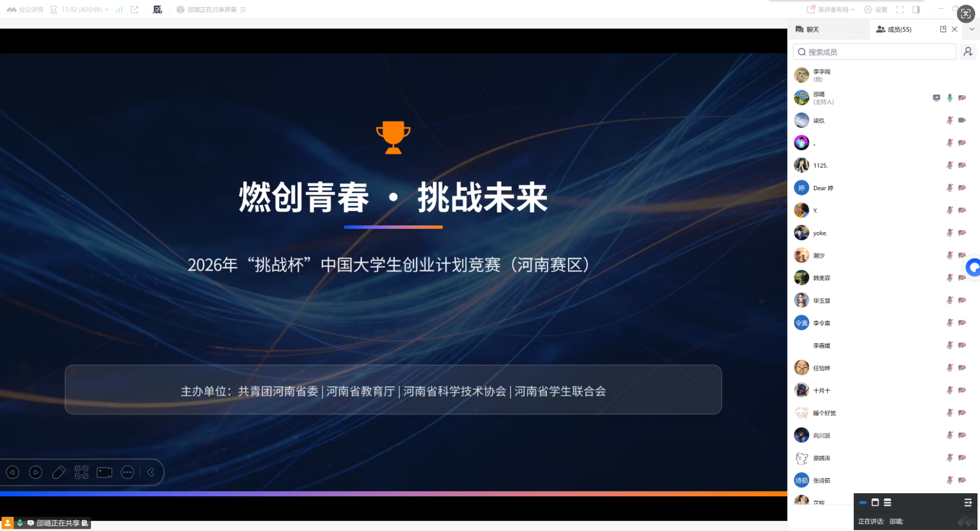Click the translate floating icon at top right

pos(966,14)
